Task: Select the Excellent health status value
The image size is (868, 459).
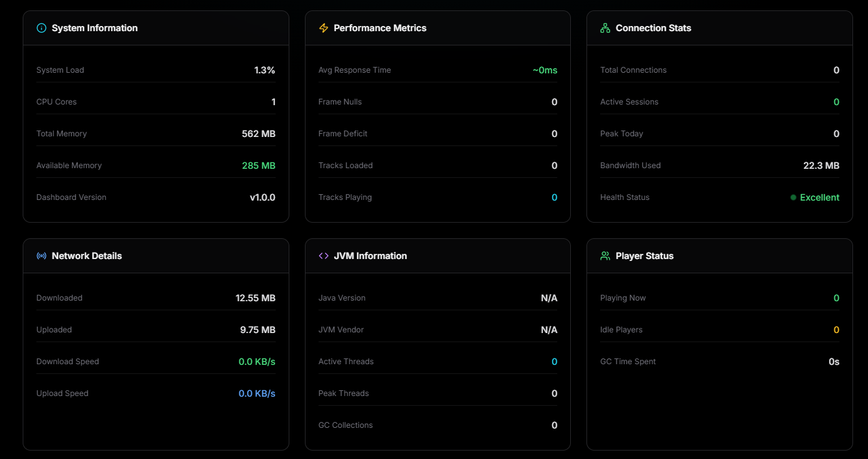Action: (819, 197)
